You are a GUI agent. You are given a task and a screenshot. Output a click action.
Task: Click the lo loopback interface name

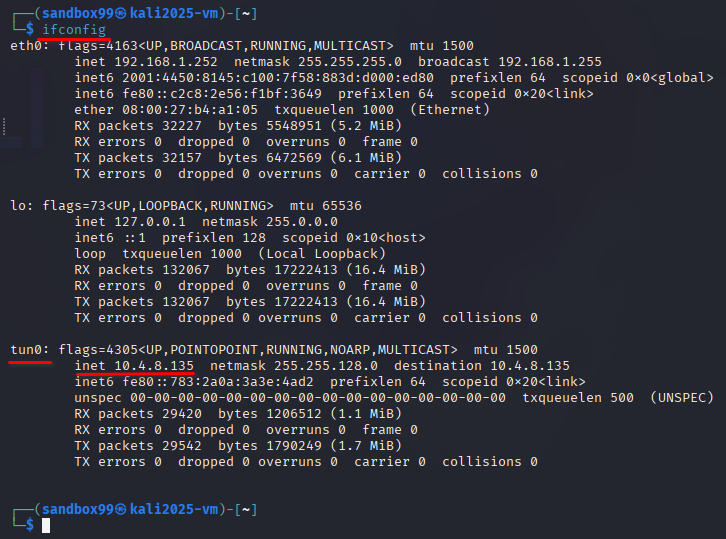18,206
